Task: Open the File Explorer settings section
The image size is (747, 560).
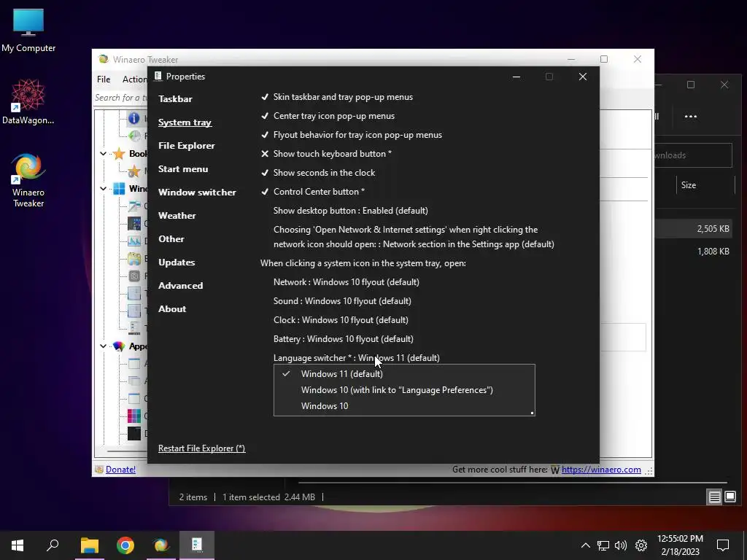Action: click(186, 146)
